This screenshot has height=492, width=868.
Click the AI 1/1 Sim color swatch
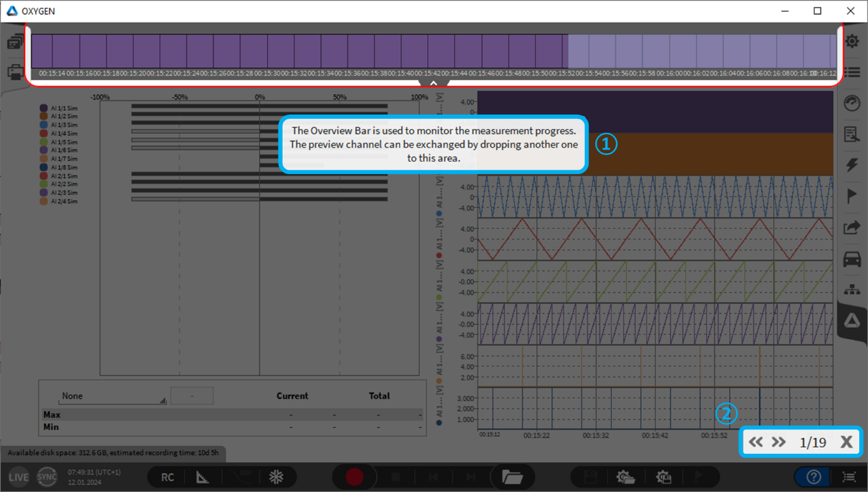tap(44, 108)
